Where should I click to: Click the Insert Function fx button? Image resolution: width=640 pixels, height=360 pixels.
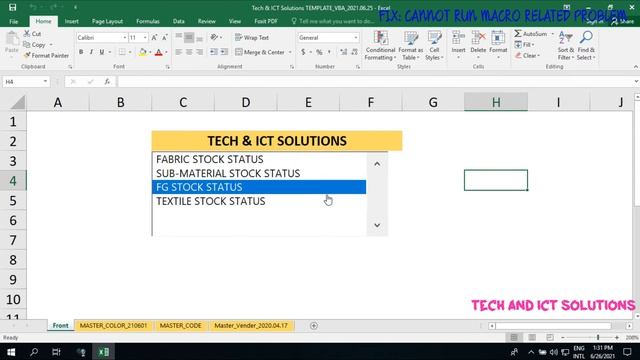click(x=107, y=82)
